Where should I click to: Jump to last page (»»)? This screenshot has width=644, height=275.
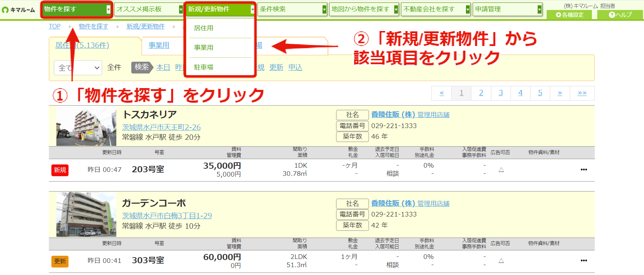[582, 93]
